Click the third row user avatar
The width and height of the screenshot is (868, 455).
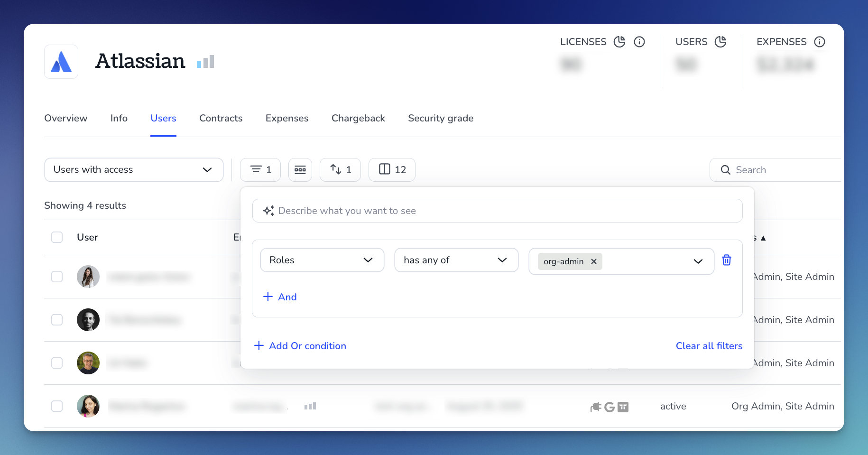tap(88, 363)
